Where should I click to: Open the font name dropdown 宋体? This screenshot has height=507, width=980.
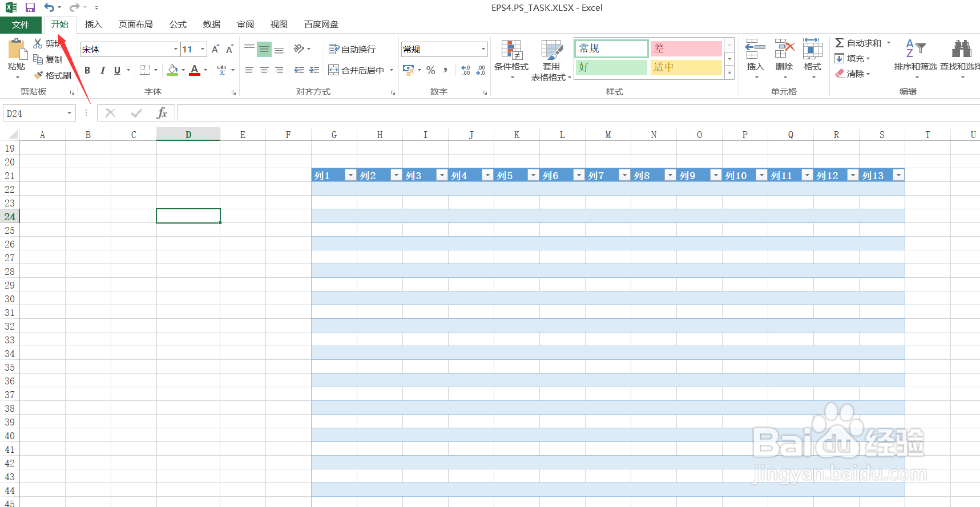[176, 49]
